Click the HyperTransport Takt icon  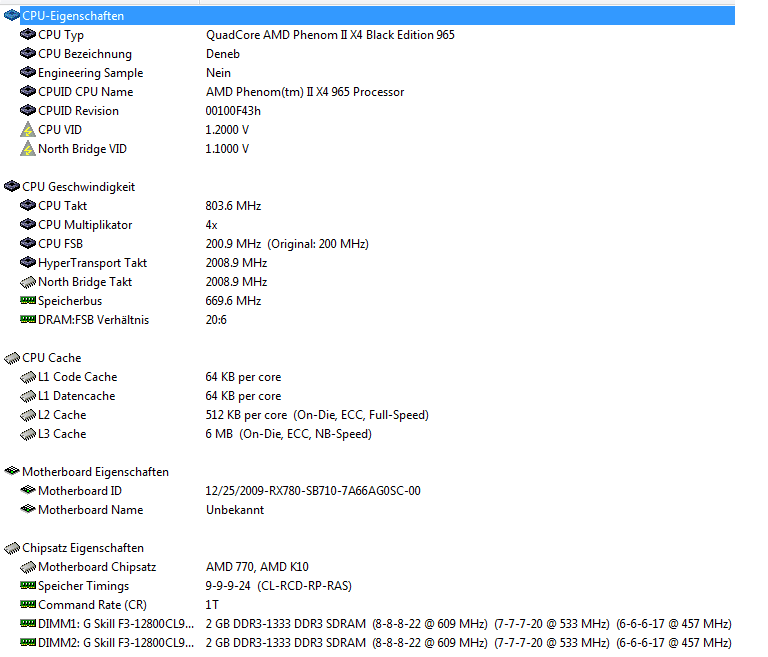point(28,263)
